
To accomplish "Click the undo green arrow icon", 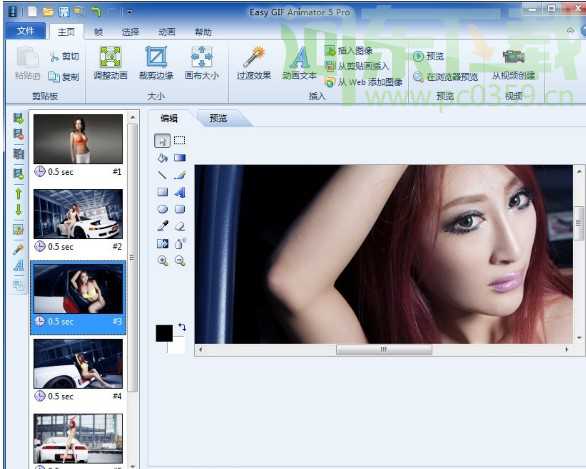I will (x=96, y=12).
